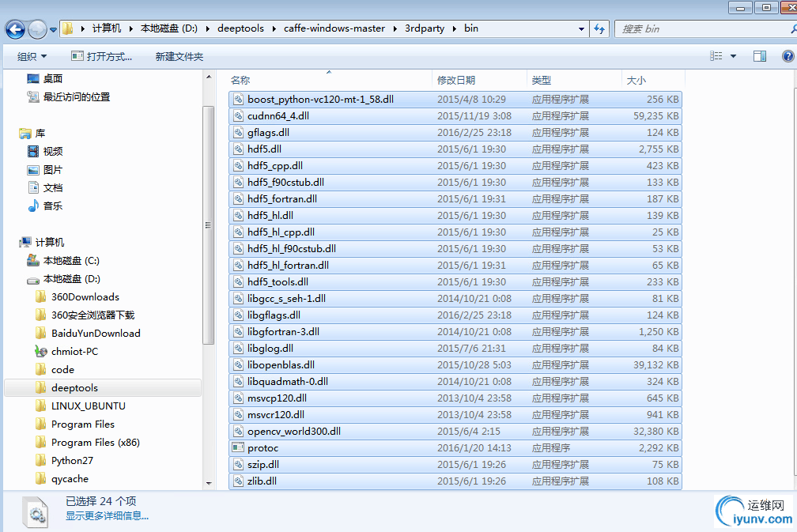797x532 pixels.
Task: Select the zlib.dll file icon
Action: (x=238, y=481)
